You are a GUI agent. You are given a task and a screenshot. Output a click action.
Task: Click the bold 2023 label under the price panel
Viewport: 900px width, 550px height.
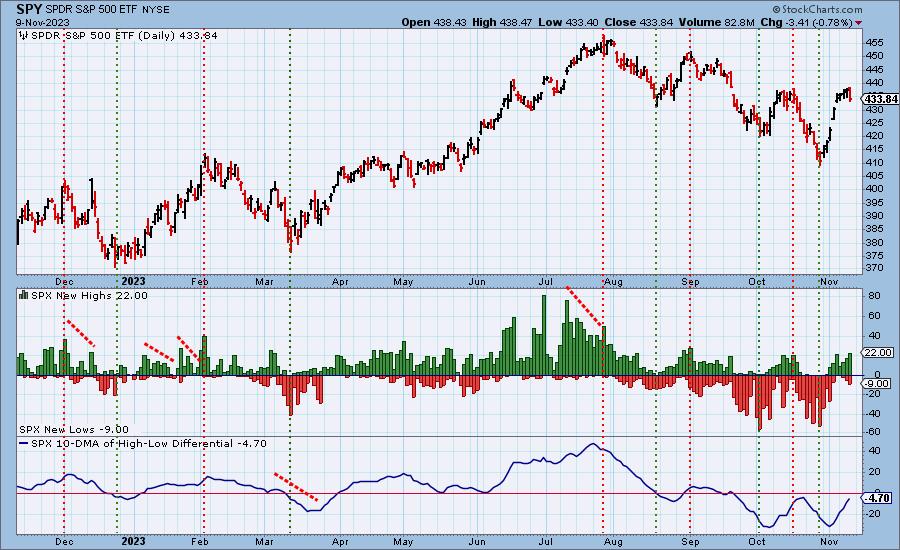click(x=134, y=281)
